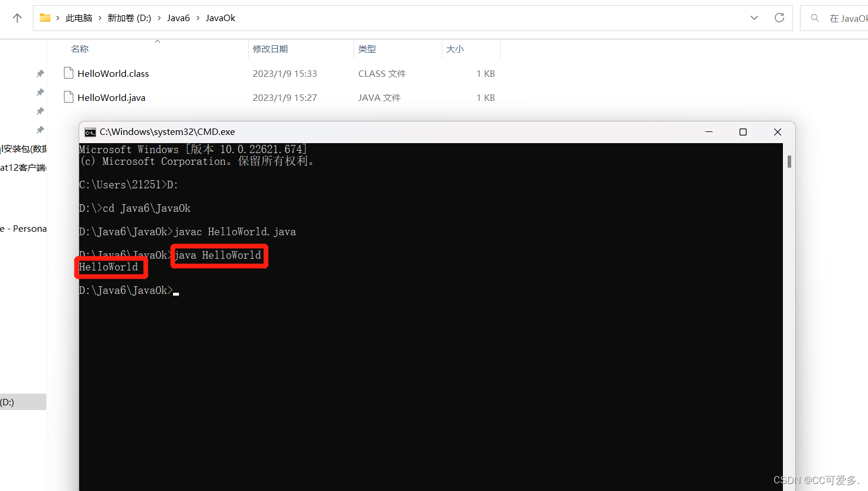
Task: Click the search magnifier icon
Action: (x=815, y=18)
